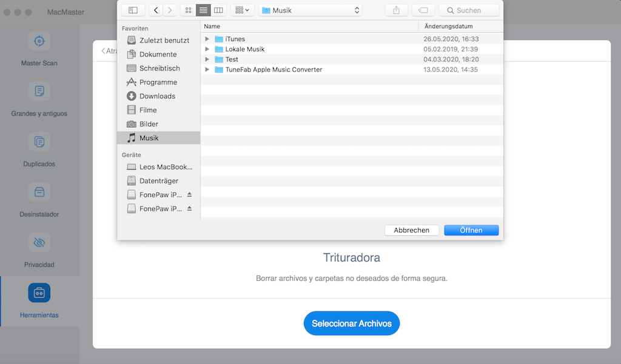Click the Bilder camera icon
This screenshot has width=621, height=364.
tap(131, 124)
